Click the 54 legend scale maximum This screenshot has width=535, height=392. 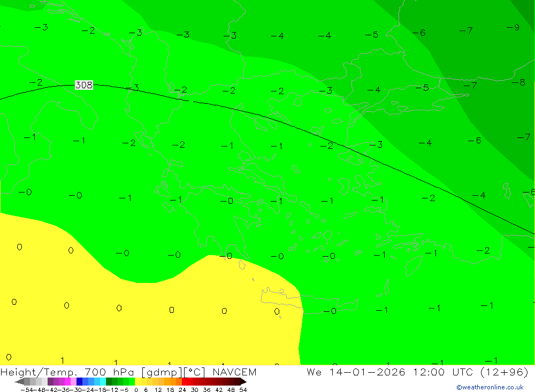tap(243, 390)
